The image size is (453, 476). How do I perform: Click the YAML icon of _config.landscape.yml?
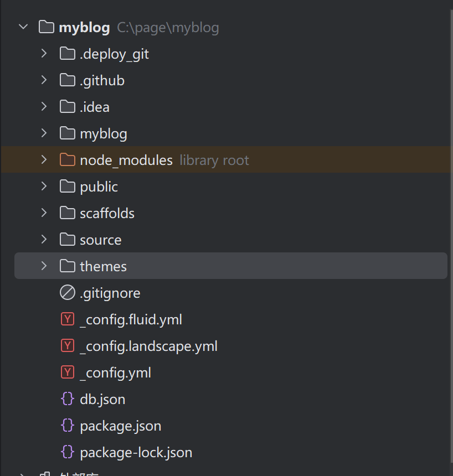pyautogui.click(x=68, y=346)
